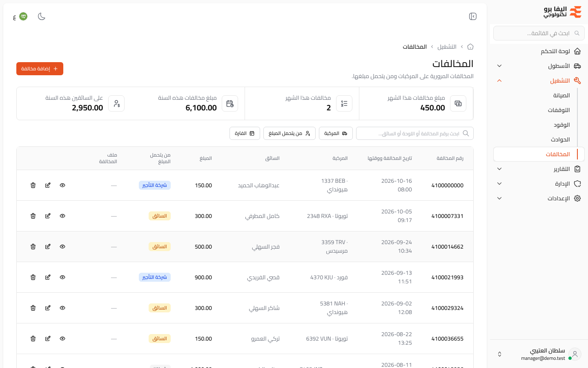Go to home via breadcrumb house icon
588x368 pixels.
click(470, 47)
